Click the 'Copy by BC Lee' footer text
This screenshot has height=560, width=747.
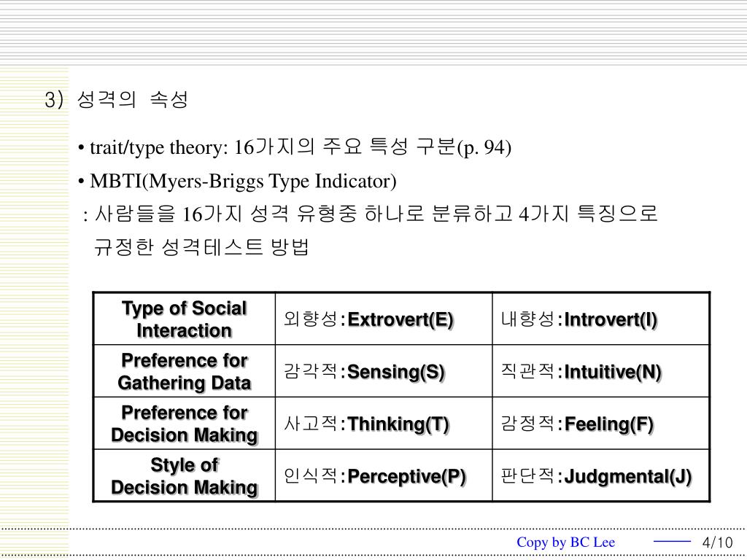click(565, 542)
